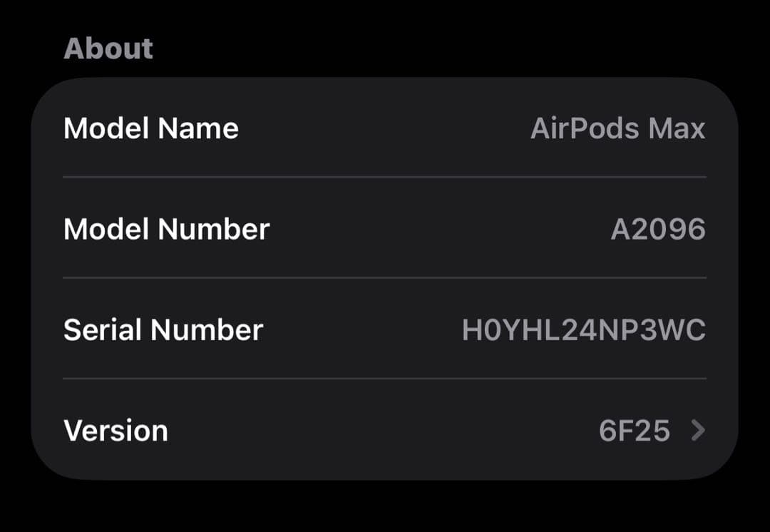
Task: Tap the bottom row of the About card
Action: (385, 431)
